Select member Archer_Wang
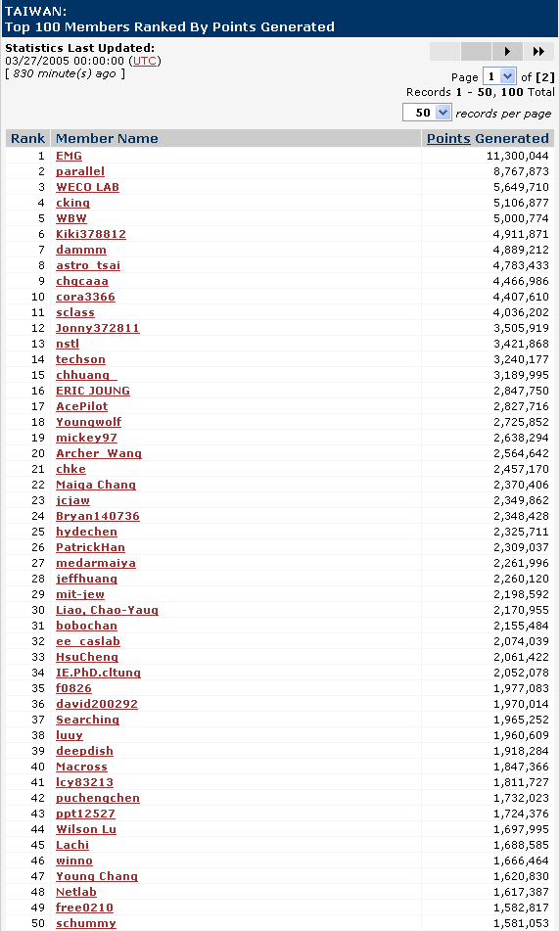This screenshot has width=560, height=931. point(99,453)
